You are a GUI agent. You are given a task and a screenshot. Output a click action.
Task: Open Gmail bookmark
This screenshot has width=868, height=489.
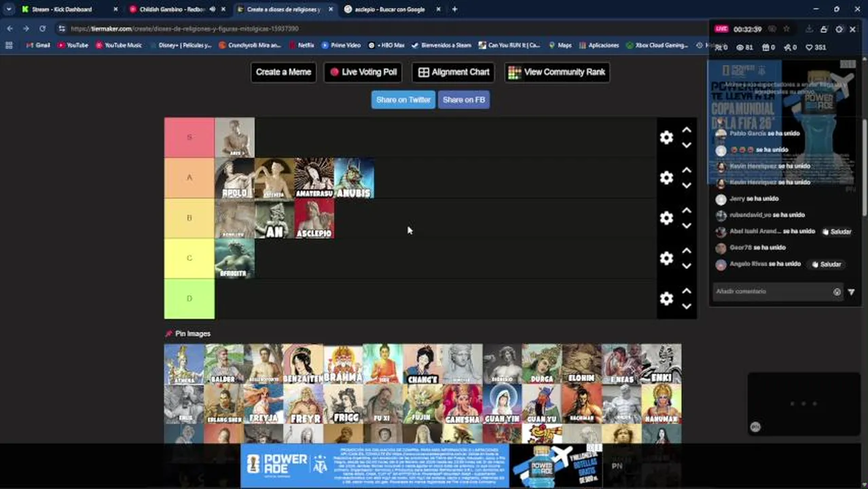(38, 46)
